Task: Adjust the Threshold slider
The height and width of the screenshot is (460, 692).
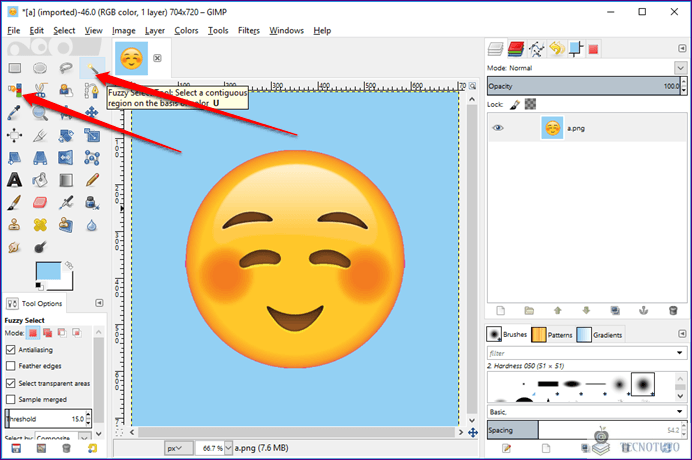Action: pos(45,419)
